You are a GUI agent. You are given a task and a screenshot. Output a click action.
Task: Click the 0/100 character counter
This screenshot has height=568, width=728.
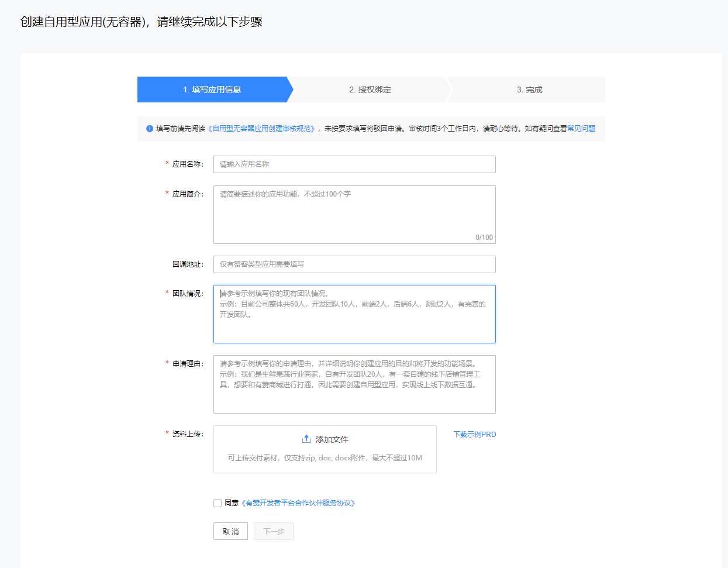click(484, 237)
